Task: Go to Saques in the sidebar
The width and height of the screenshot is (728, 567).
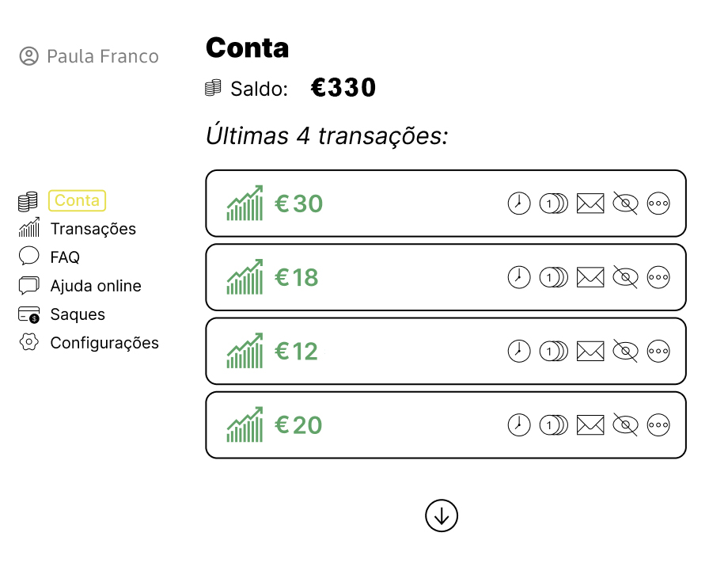Action: pos(78,314)
